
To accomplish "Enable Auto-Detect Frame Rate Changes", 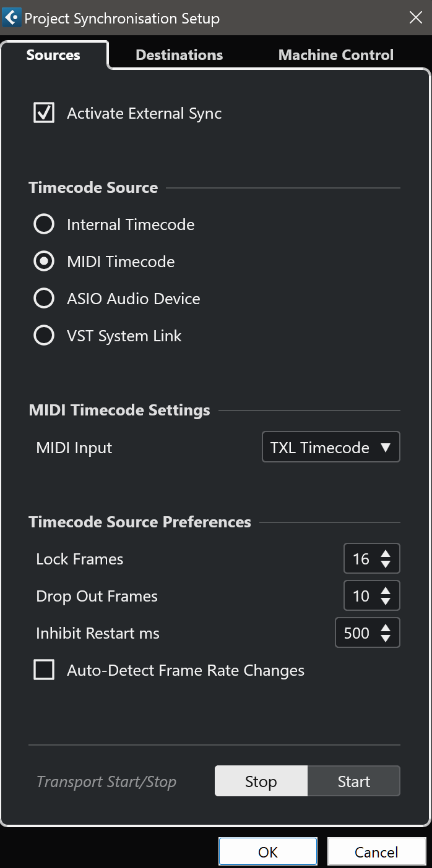I will 44,670.
